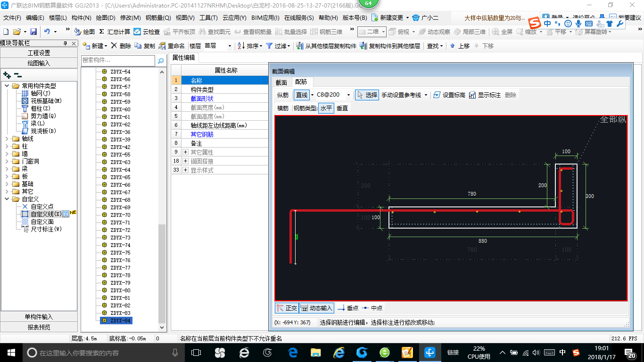This screenshot has width=644, height=362.
Task: Select the 属性编辑 tab
Action: point(183,58)
